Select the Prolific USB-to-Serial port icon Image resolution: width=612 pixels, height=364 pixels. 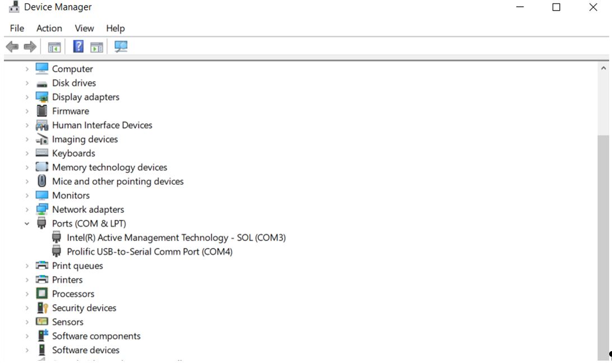57,251
